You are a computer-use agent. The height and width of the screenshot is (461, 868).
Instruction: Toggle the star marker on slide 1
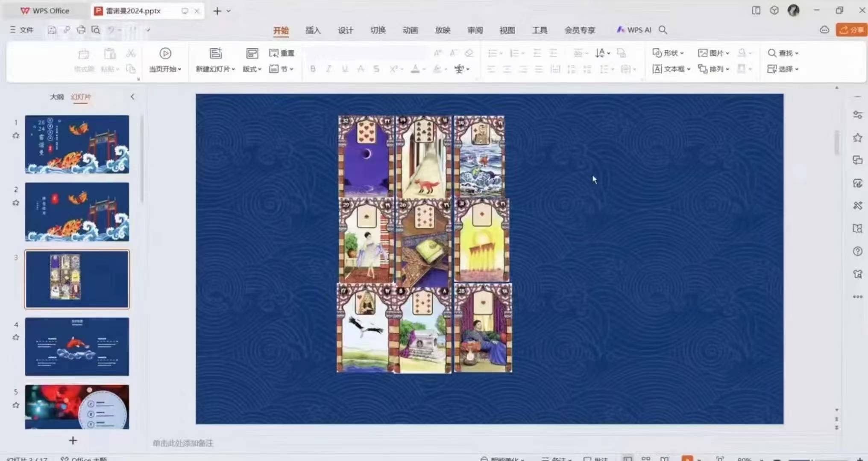pos(16,135)
